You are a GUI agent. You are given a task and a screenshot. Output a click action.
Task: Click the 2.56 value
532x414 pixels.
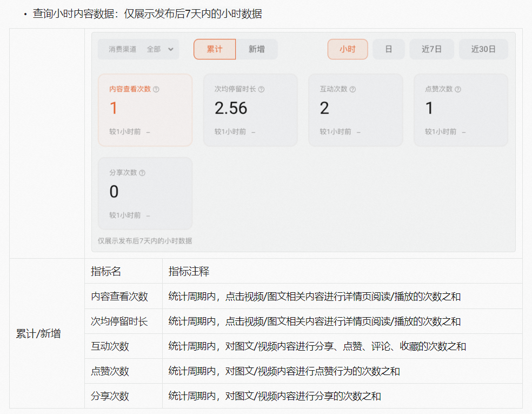pos(231,108)
